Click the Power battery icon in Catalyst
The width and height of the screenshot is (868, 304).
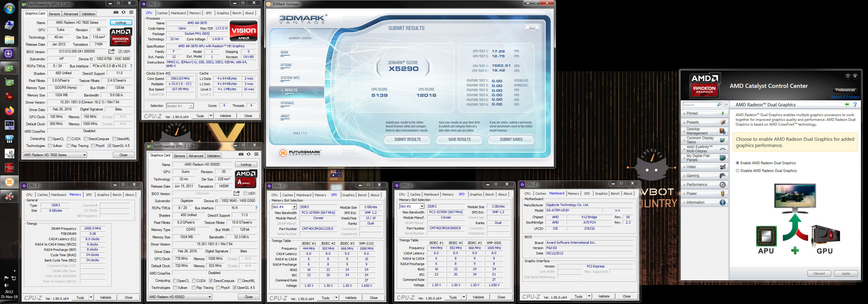722,194
